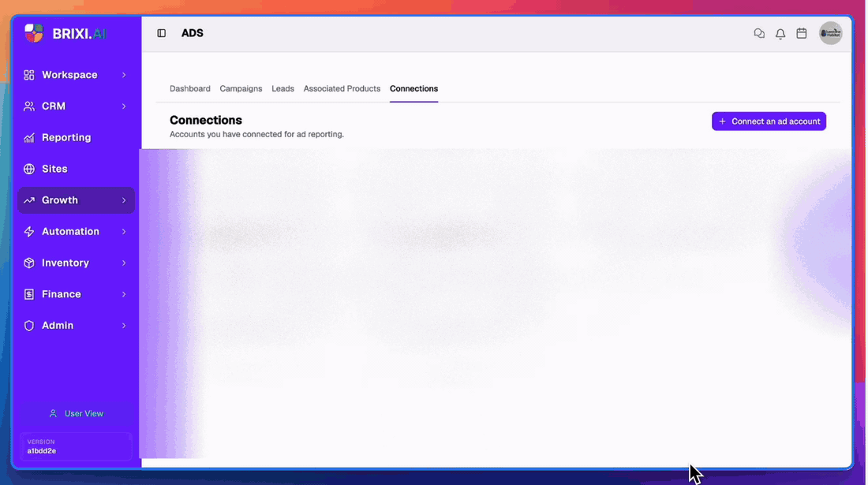The height and width of the screenshot is (485, 868).
Task: Click the plus icon on Connect button
Action: click(722, 121)
